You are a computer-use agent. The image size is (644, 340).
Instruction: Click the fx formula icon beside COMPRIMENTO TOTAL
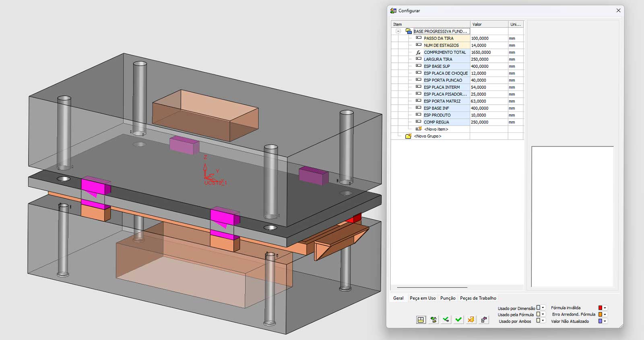click(x=419, y=52)
